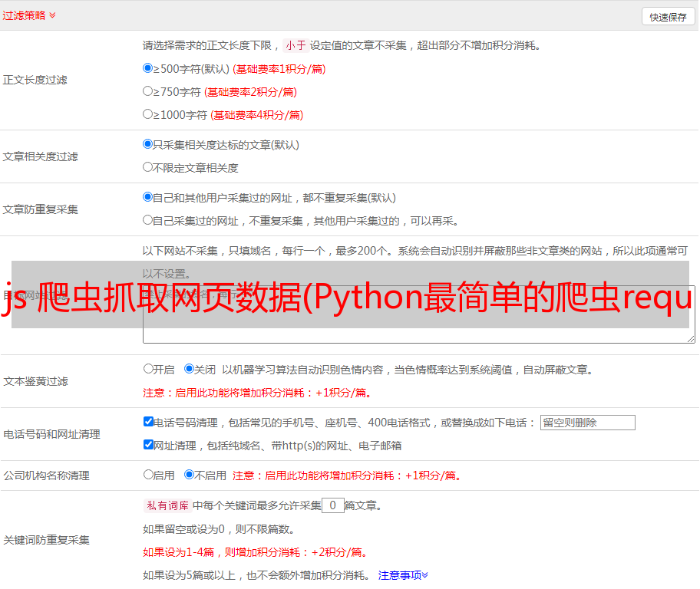Screen dimensions: 700x589
Task: Click the 公司机构名称清理 label
Action: [x=46, y=475]
